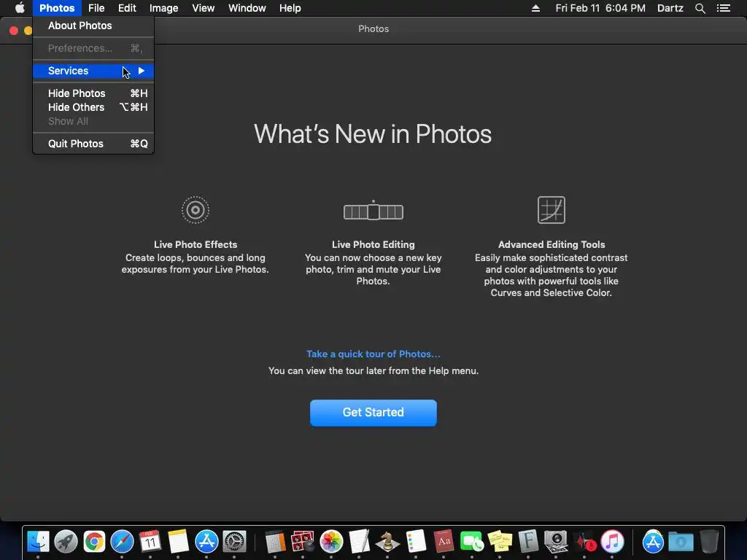Open the App Store icon beside Downloads folder
The width and height of the screenshot is (747, 560).
coord(653,542)
